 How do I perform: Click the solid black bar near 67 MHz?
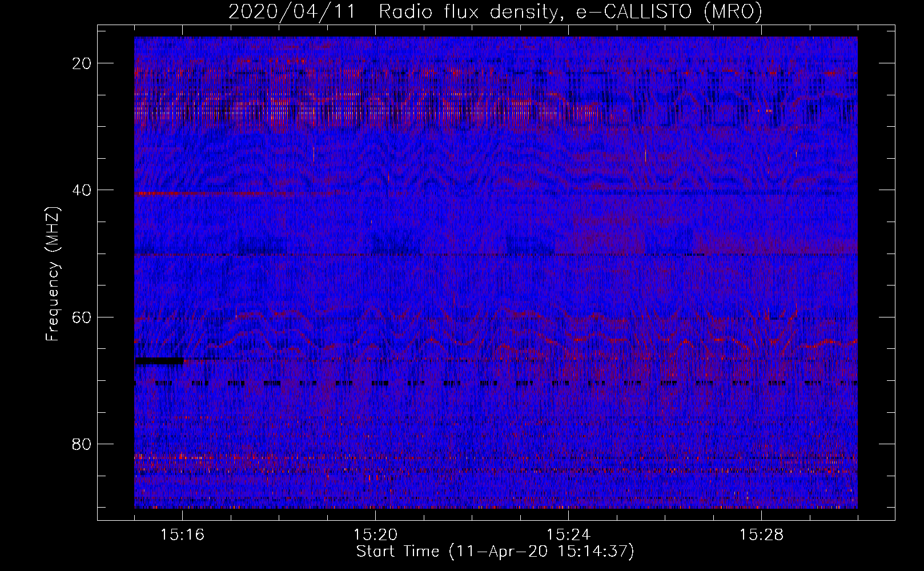pos(159,361)
